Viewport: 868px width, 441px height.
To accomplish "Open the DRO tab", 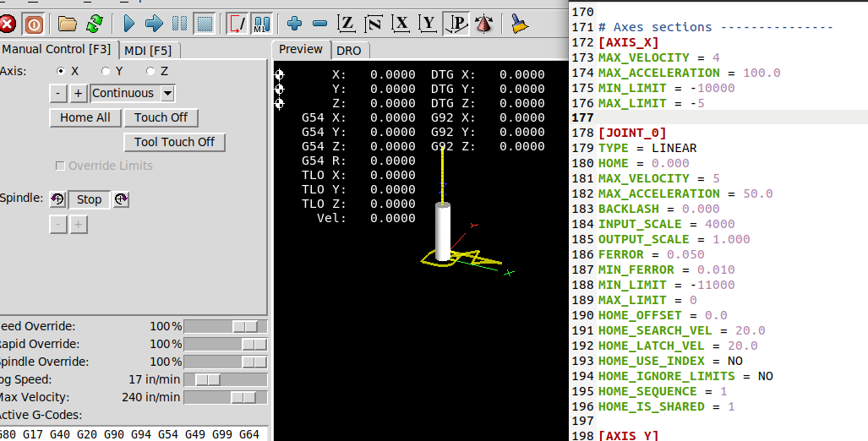I will coord(349,51).
